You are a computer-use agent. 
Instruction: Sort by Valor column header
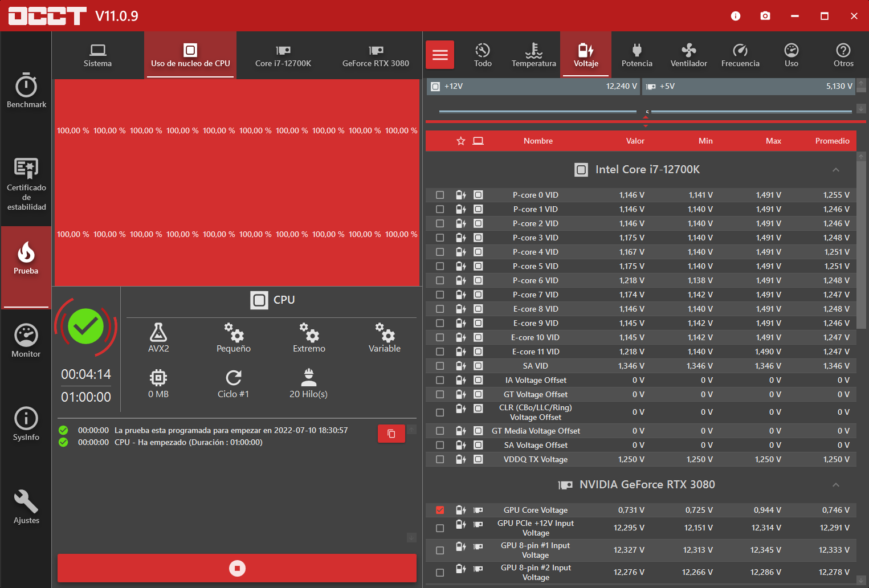tap(635, 141)
